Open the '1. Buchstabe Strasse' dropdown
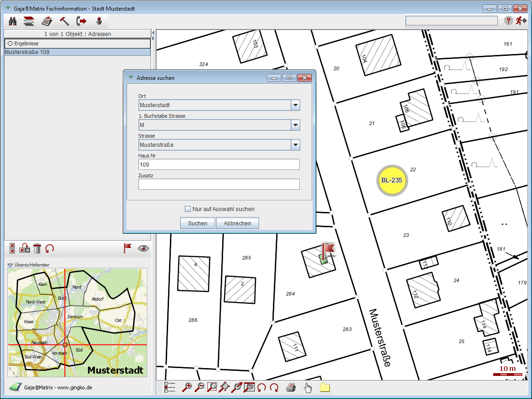 click(296, 125)
